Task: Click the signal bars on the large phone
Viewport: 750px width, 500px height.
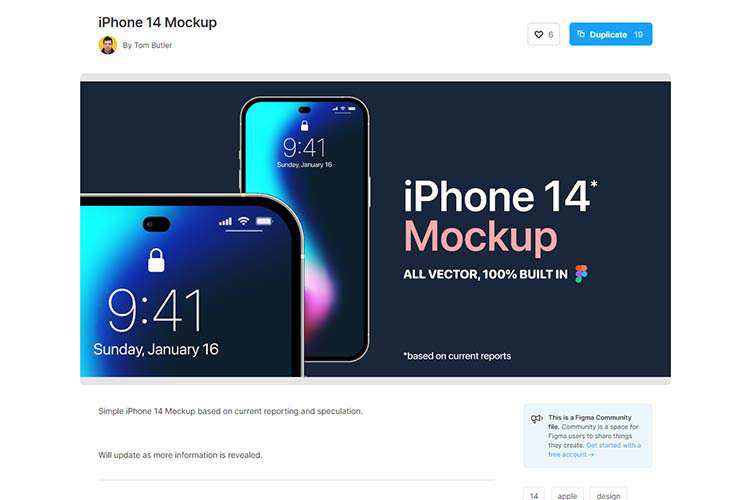Action: (225, 222)
